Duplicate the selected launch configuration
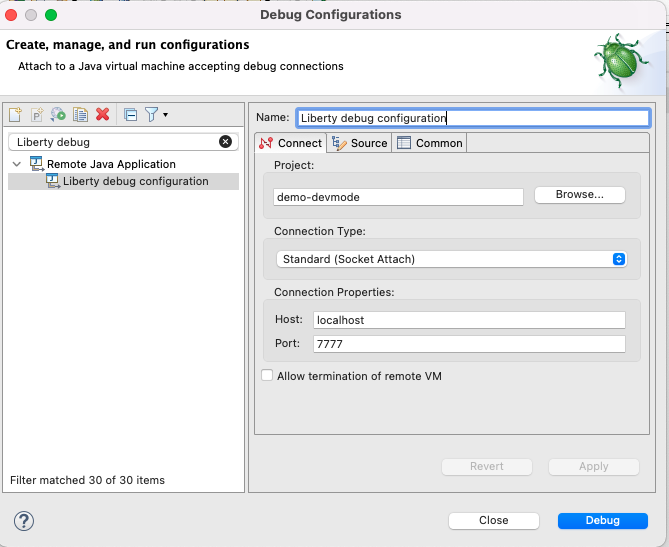Screen dimensions: 669x547 [x=80, y=115]
